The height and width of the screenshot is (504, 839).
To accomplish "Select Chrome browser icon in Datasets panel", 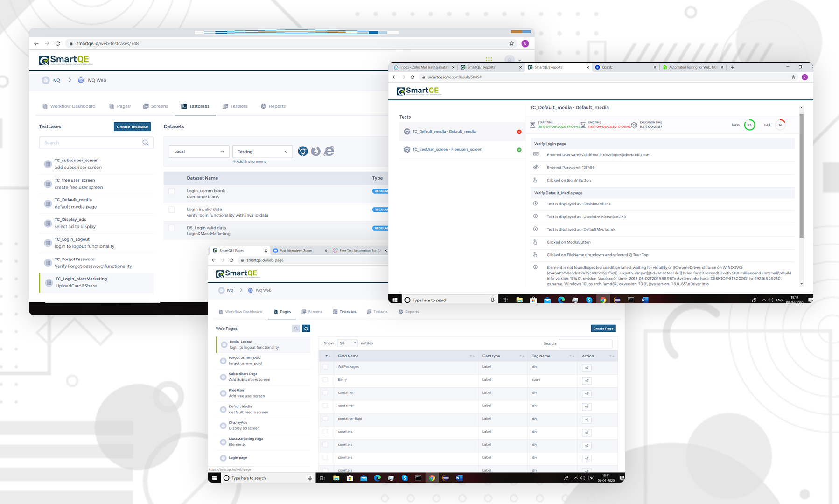I will coord(303,151).
